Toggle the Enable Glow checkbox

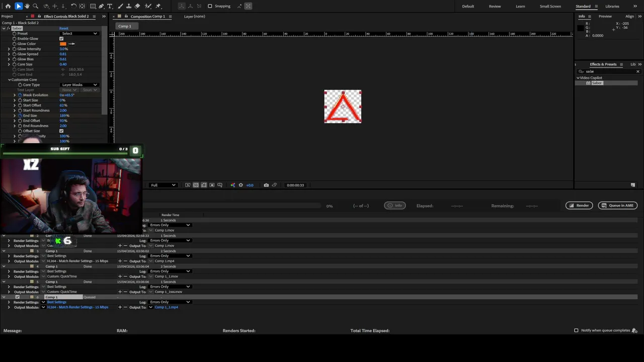click(61, 39)
